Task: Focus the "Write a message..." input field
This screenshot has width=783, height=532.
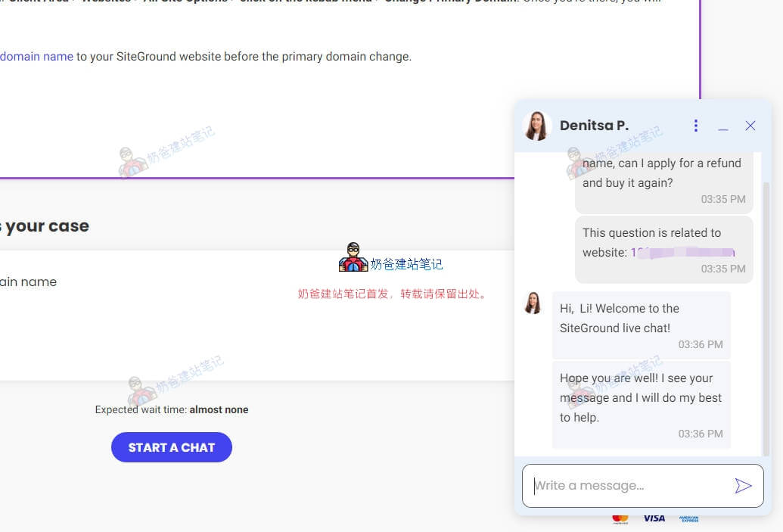Action: tap(628, 486)
